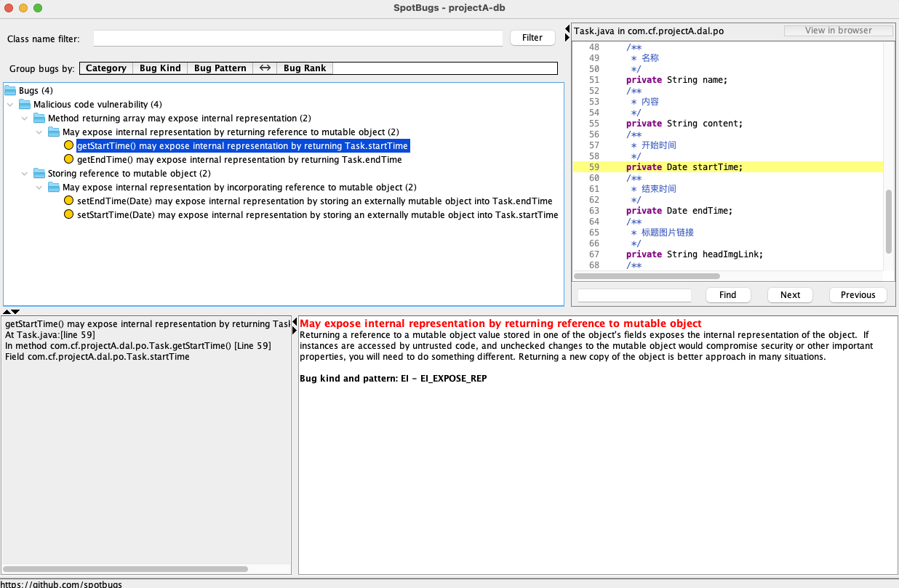Select the Bug Rank grouping header
The width and height of the screenshot is (899, 588).
pyautogui.click(x=305, y=68)
